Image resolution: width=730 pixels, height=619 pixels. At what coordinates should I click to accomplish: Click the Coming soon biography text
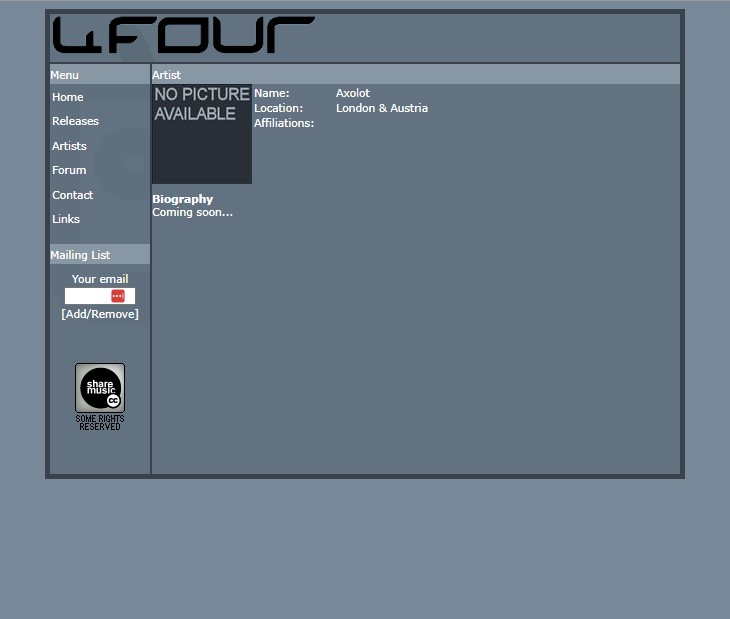tap(192, 212)
